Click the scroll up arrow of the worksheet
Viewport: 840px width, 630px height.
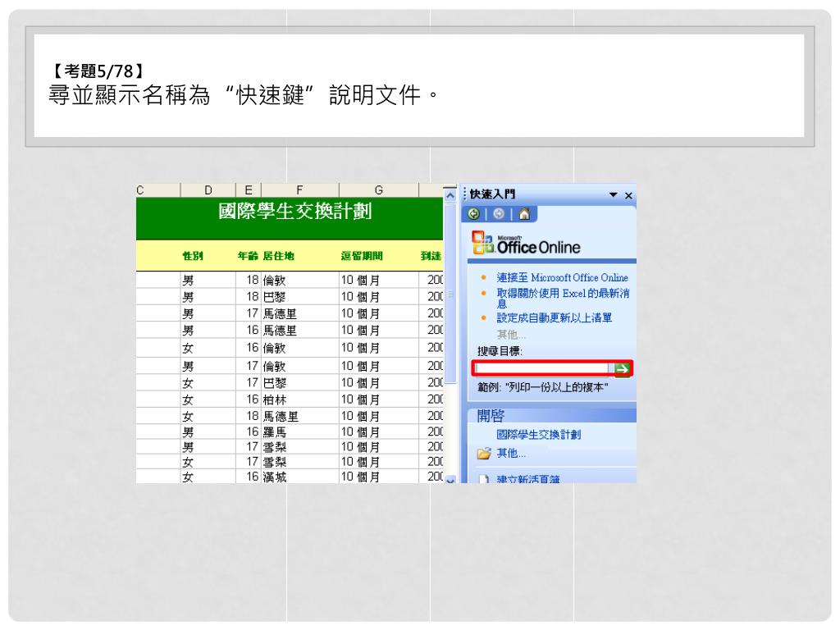450,195
